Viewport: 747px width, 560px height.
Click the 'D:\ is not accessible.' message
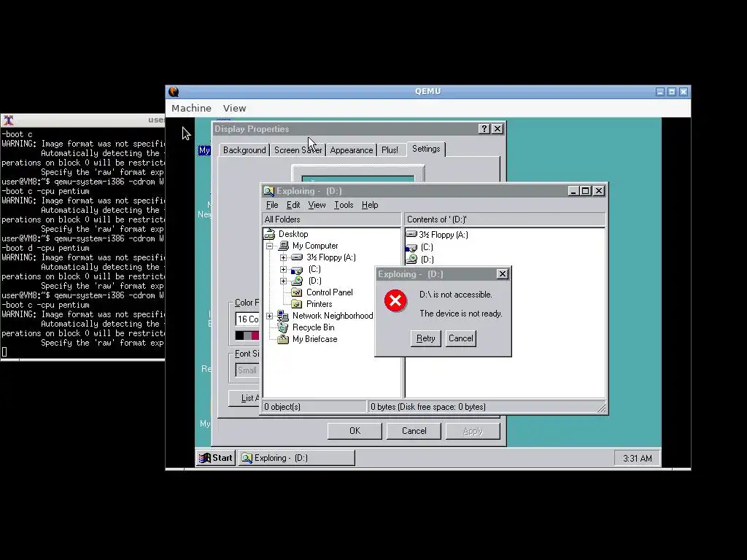tap(456, 295)
